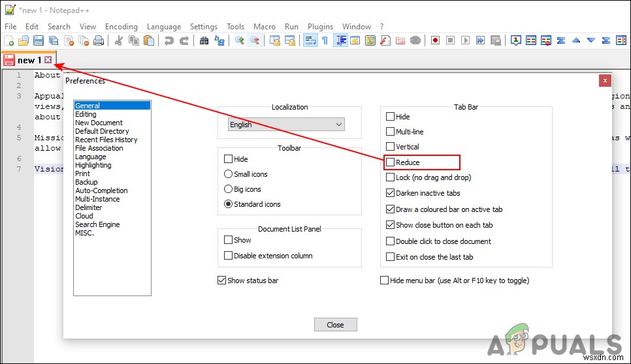Check the Tab Bar Hide checkbox
631x364 pixels.
pyautogui.click(x=390, y=117)
